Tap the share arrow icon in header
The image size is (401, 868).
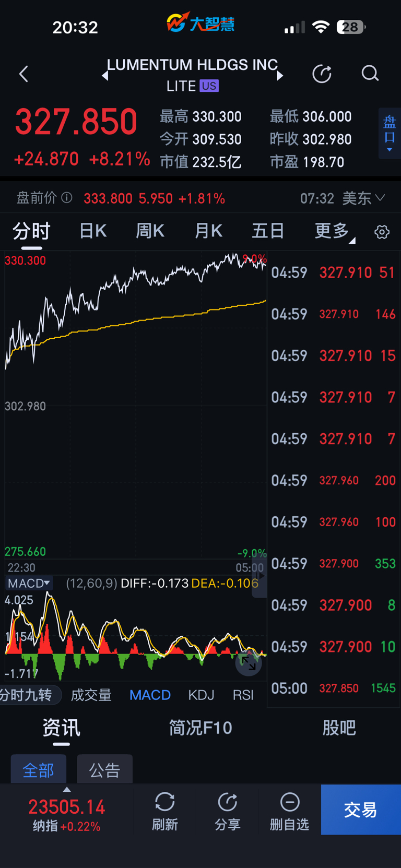tap(322, 74)
